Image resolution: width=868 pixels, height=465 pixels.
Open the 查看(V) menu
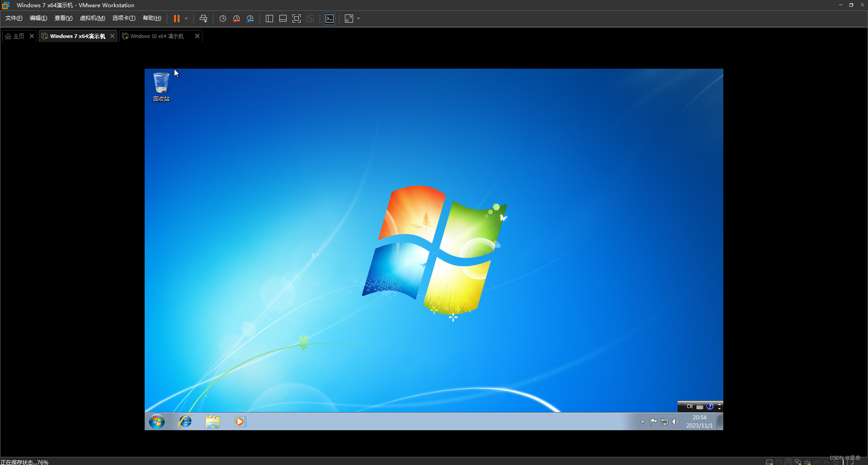pos(63,18)
